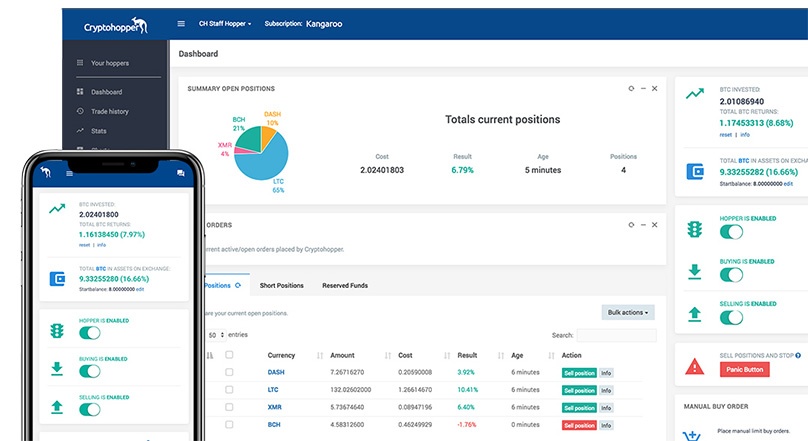Toggle Buying is enabled switch on phone

90,371
